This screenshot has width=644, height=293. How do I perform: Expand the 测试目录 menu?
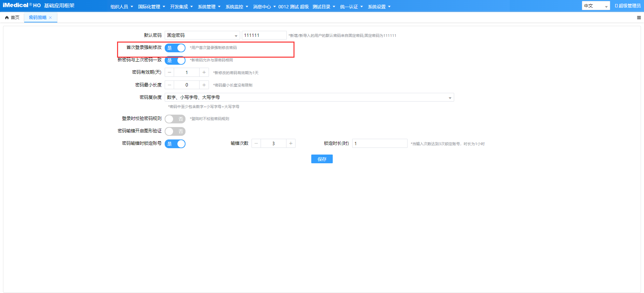pyautogui.click(x=324, y=7)
